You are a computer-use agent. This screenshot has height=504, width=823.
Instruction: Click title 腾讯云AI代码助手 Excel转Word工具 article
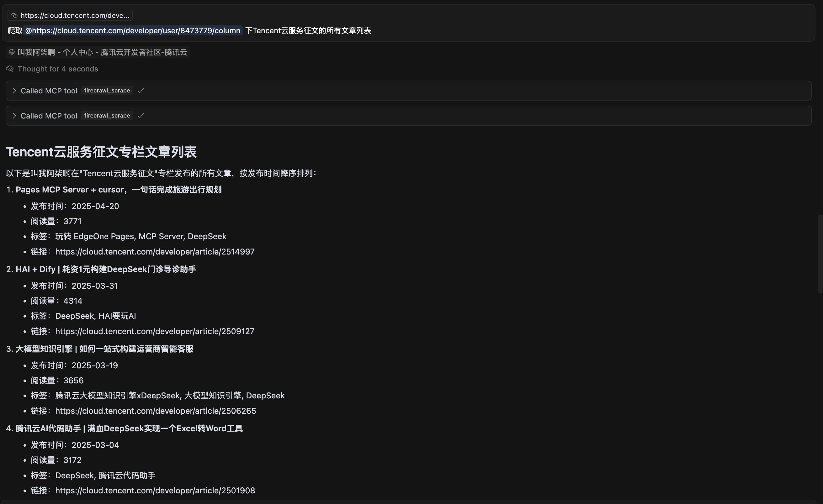(x=129, y=428)
